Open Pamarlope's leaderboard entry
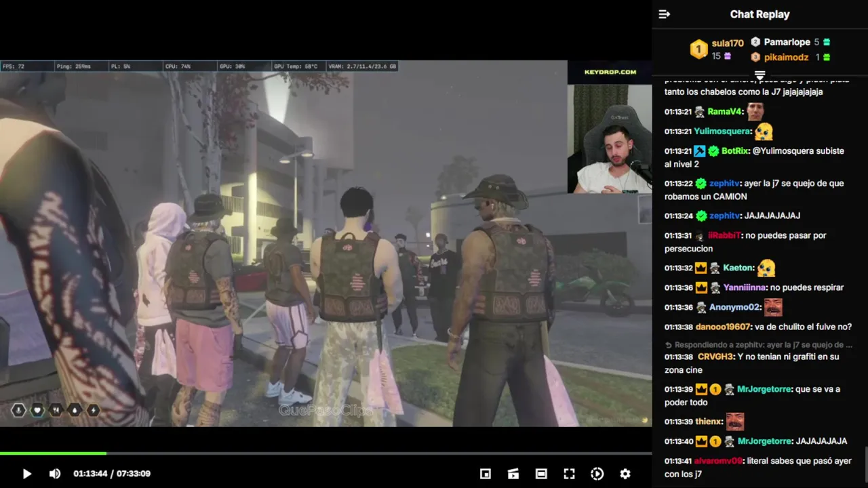Viewport: 868px width, 488px height. (787, 42)
